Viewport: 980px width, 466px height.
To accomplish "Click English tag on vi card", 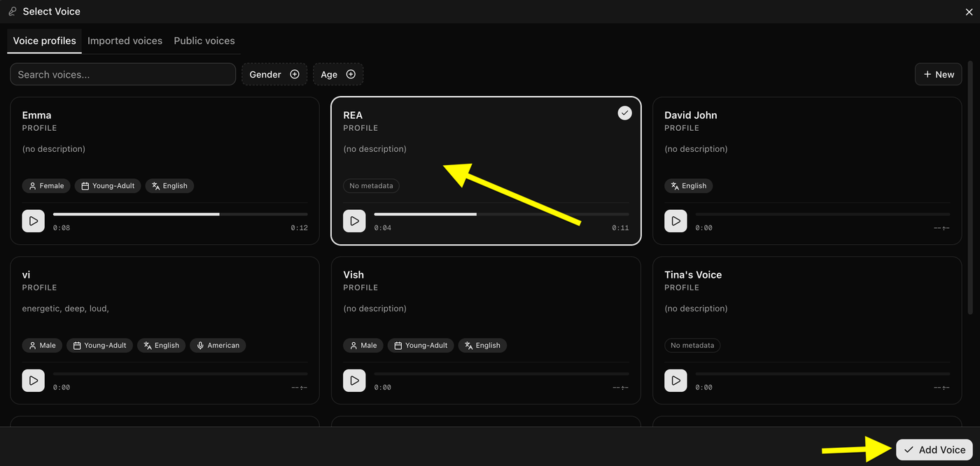I will [x=162, y=345].
